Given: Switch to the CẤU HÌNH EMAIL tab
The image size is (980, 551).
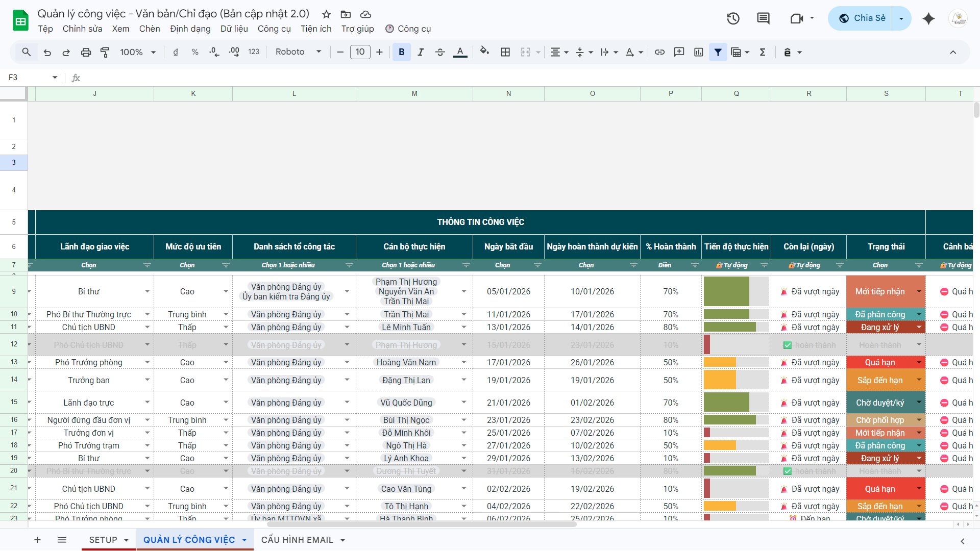Looking at the screenshot, I should pyautogui.click(x=297, y=540).
